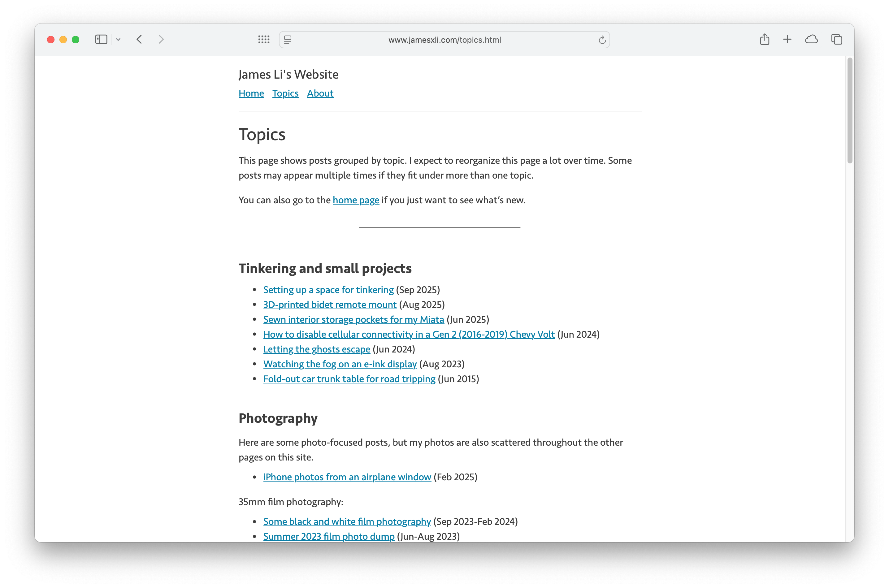Click the 'Topics' page heading
The width and height of the screenshot is (889, 588).
pos(262,135)
